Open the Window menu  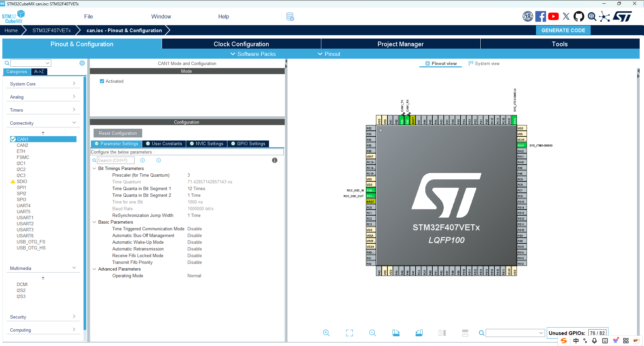tap(161, 16)
